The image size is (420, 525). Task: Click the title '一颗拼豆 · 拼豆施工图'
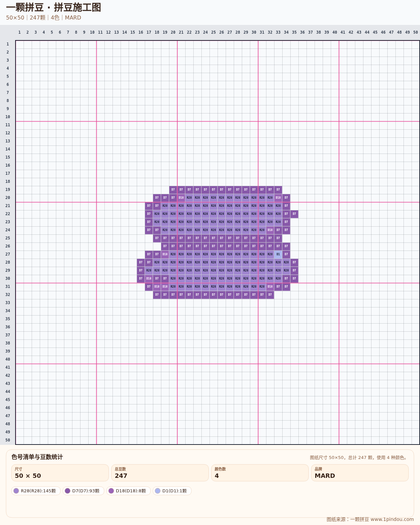pyautogui.click(x=54, y=7)
